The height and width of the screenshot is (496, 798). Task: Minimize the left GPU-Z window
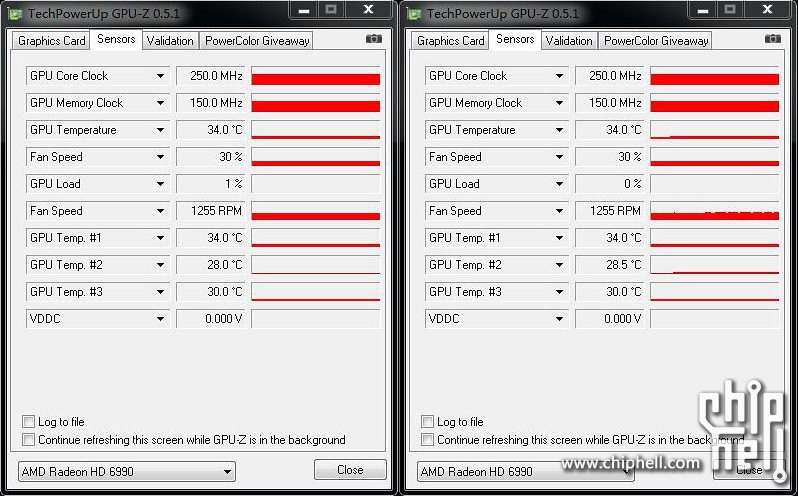[x=304, y=10]
